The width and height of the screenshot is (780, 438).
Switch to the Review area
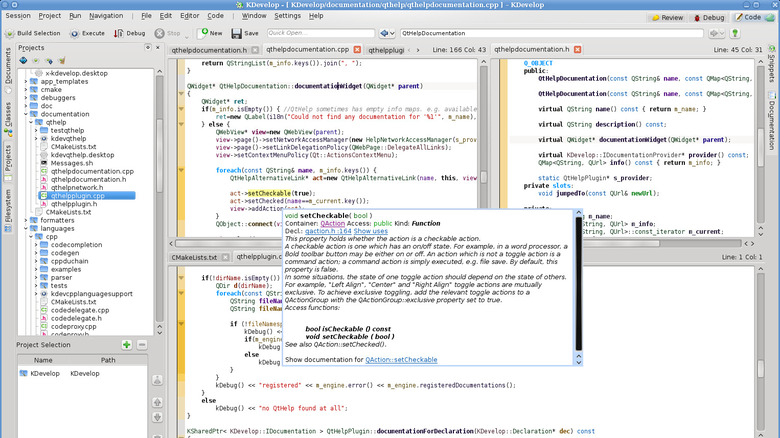(668, 17)
